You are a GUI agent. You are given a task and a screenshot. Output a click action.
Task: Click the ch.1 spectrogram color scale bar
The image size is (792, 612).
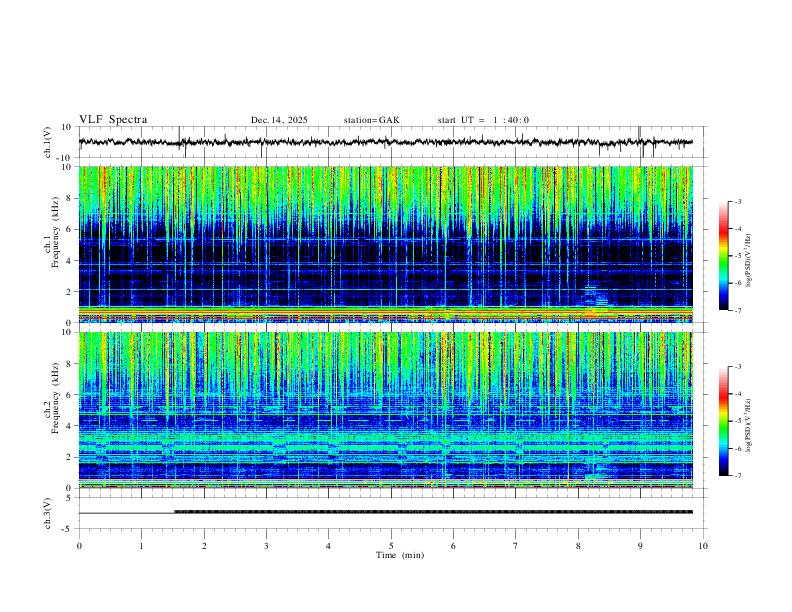pyautogui.click(x=723, y=256)
